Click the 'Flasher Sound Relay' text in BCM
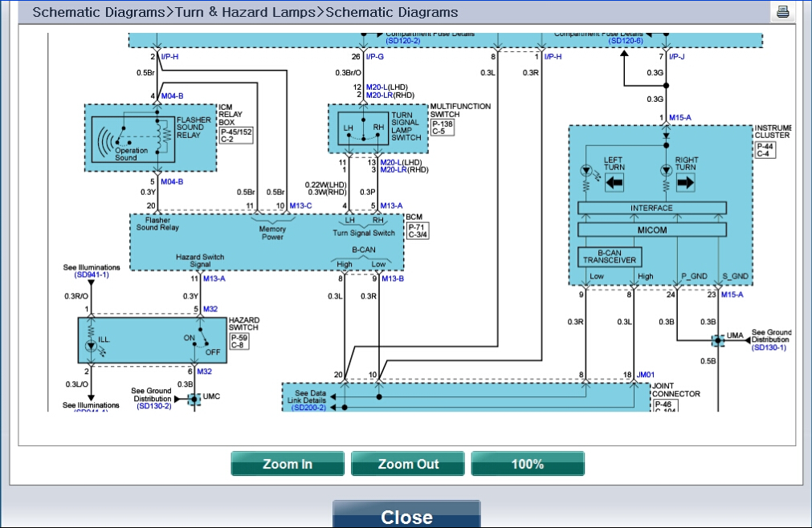812x528 pixels. click(157, 224)
